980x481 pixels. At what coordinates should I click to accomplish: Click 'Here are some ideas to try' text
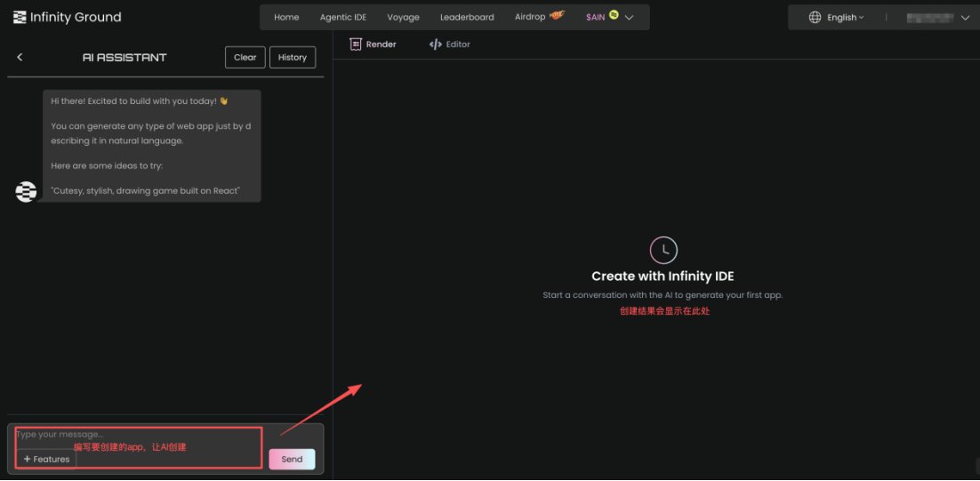point(107,165)
